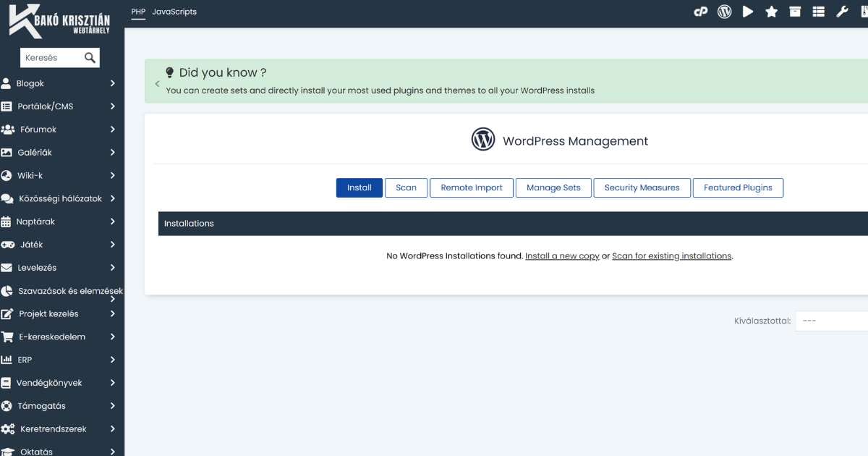The height and width of the screenshot is (456, 868).
Task: Expand the Fórumok category chevron
Action: [113, 130]
